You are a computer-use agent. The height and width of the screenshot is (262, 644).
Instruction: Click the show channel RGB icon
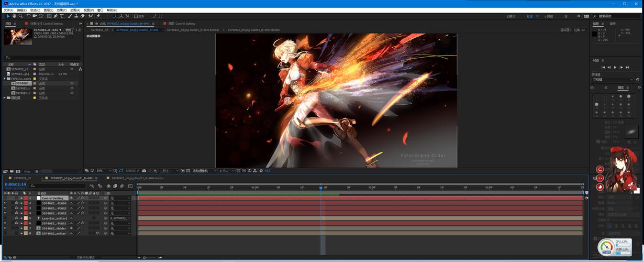[154, 171]
